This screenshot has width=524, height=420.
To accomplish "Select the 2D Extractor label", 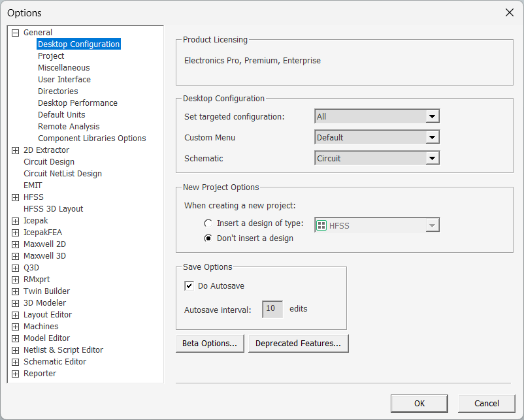I will click(x=46, y=150).
